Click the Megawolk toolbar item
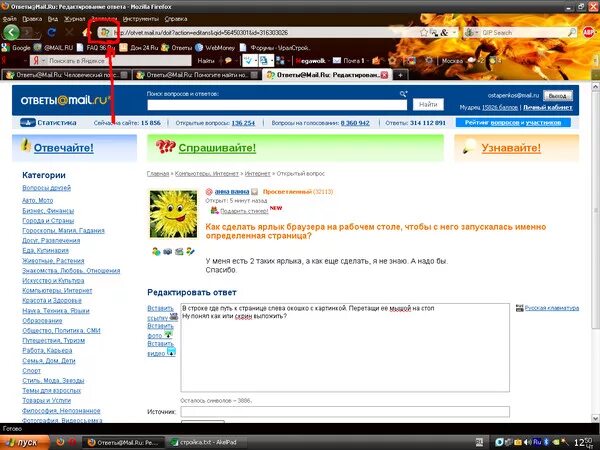This screenshot has width=600, height=450. [310, 60]
